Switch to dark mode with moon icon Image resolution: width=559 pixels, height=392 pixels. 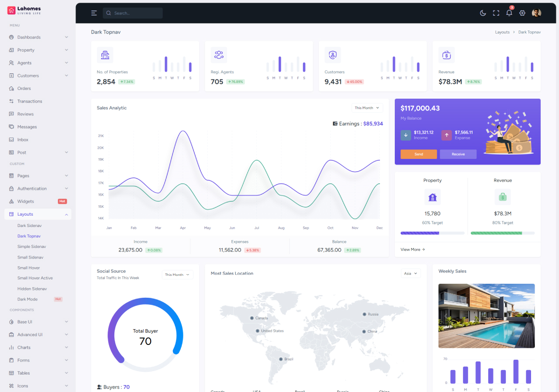click(483, 13)
